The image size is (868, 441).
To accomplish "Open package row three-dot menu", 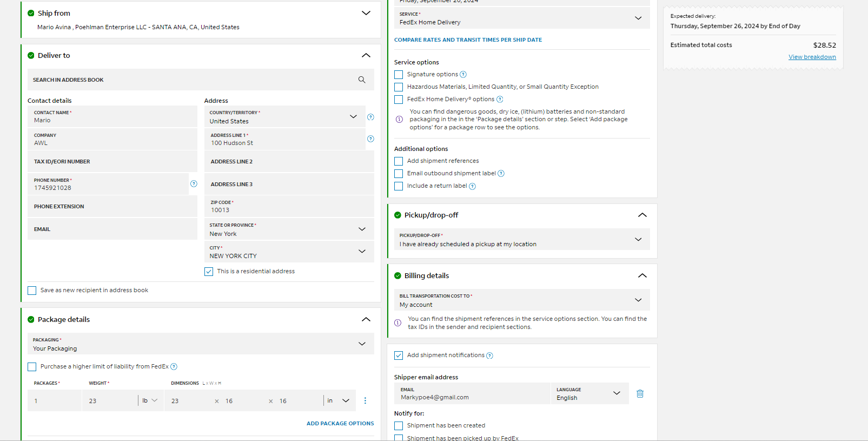I will click(365, 400).
